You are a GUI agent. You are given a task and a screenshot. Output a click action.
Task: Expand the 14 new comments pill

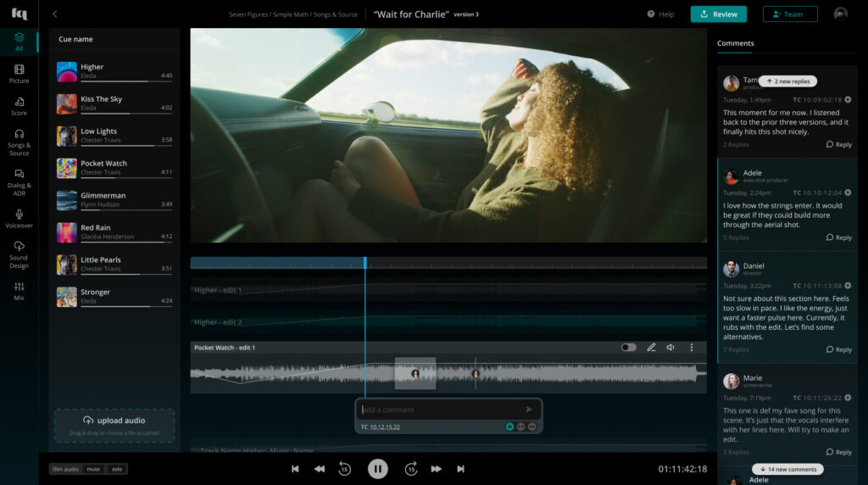click(x=787, y=469)
